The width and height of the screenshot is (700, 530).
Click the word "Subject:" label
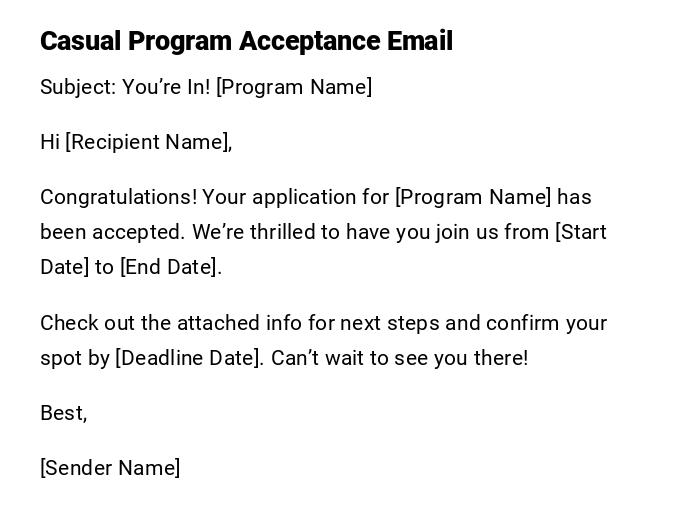[x=78, y=87]
